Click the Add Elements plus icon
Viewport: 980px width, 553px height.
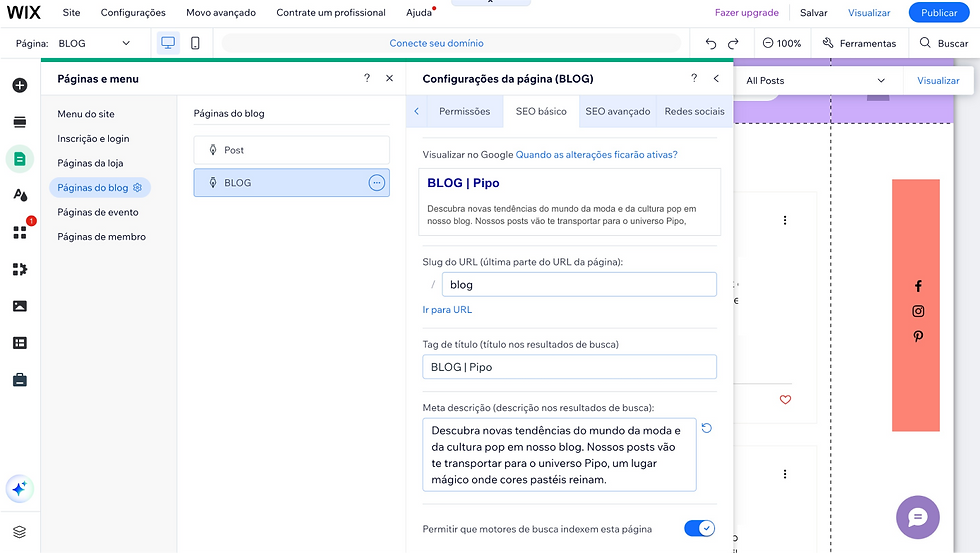(20, 85)
